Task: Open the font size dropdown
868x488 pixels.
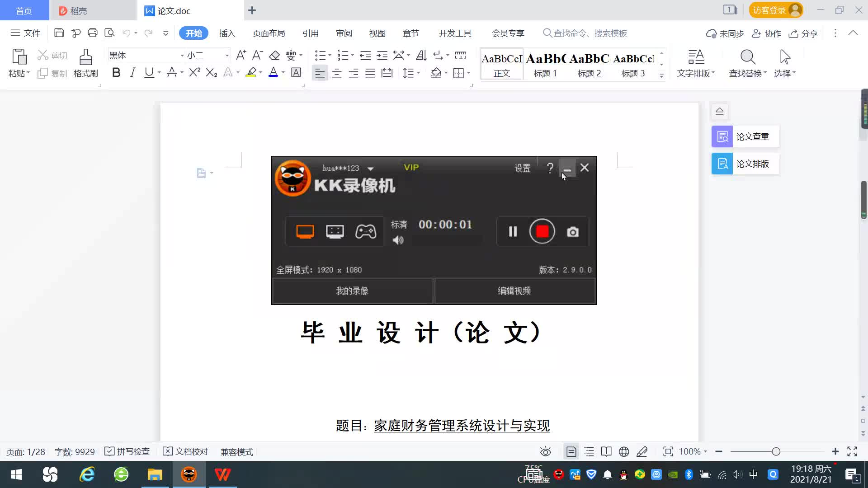Action: (x=227, y=56)
